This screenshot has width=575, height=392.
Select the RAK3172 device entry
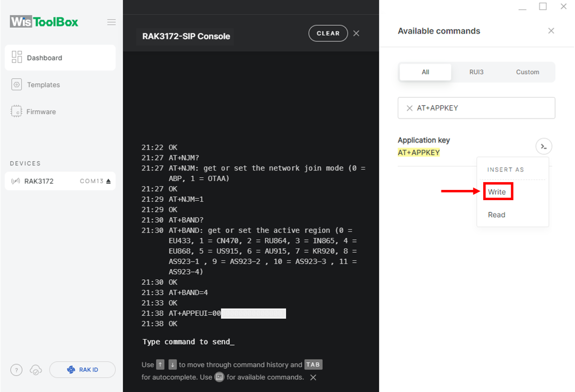point(60,181)
